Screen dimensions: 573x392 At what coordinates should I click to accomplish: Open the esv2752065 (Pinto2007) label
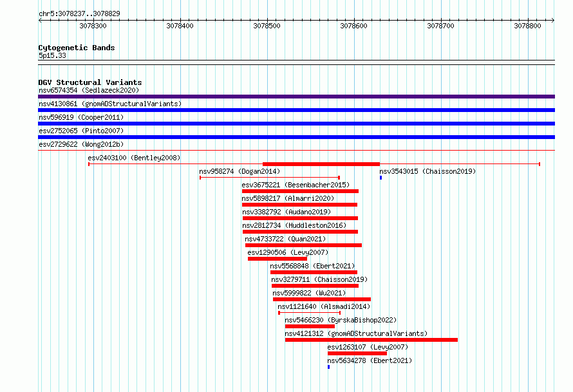(81, 131)
